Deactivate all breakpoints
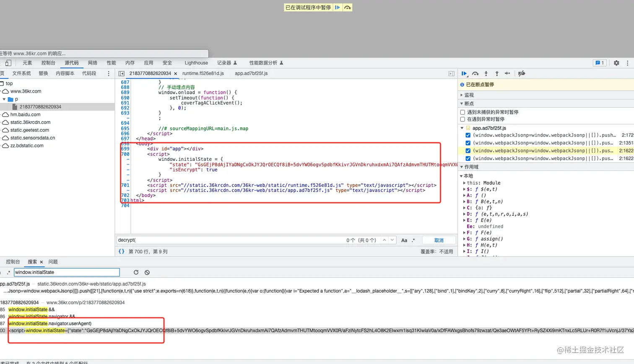The height and width of the screenshot is (364, 634). (x=522, y=74)
